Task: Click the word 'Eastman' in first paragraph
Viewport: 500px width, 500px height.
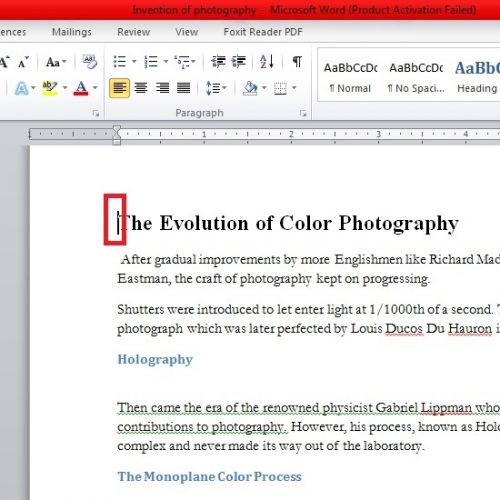Action: click(x=143, y=279)
